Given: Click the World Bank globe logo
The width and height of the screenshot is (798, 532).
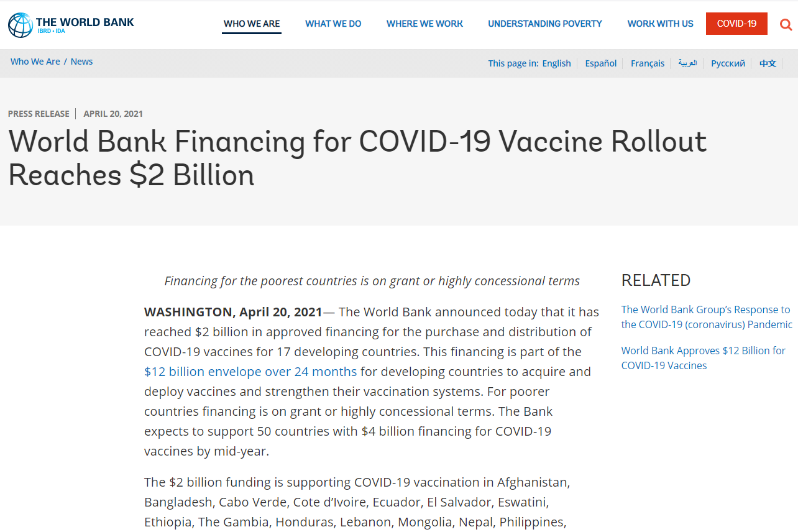Looking at the screenshot, I should tap(19, 24).
